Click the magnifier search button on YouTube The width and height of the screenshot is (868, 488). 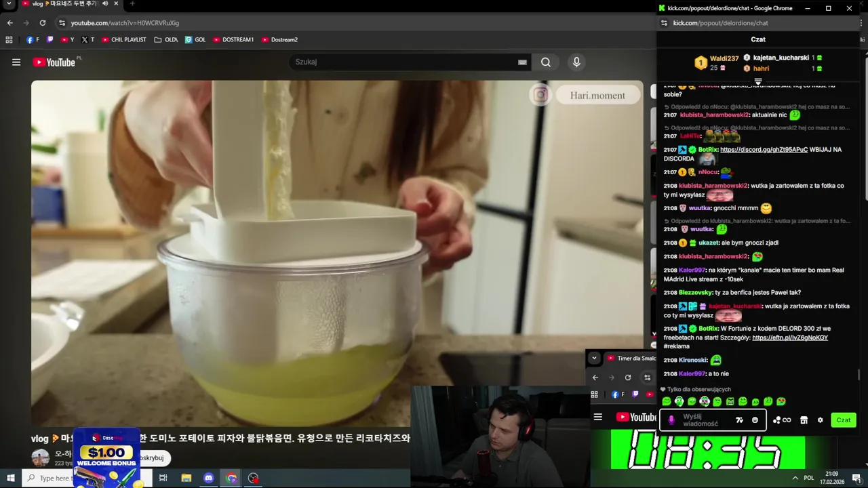click(546, 62)
